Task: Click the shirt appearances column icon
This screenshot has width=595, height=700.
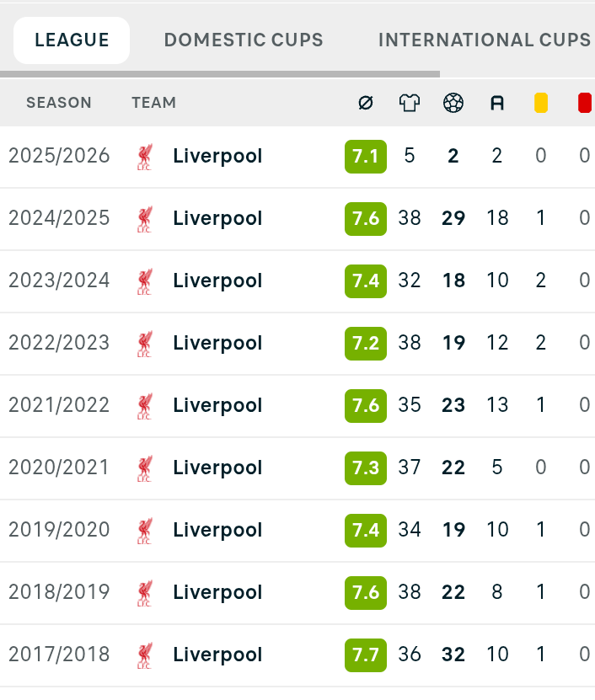Action: (410, 103)
